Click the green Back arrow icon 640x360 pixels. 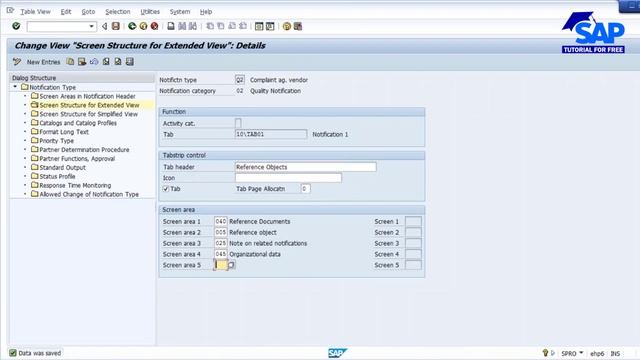coord(132,26)
